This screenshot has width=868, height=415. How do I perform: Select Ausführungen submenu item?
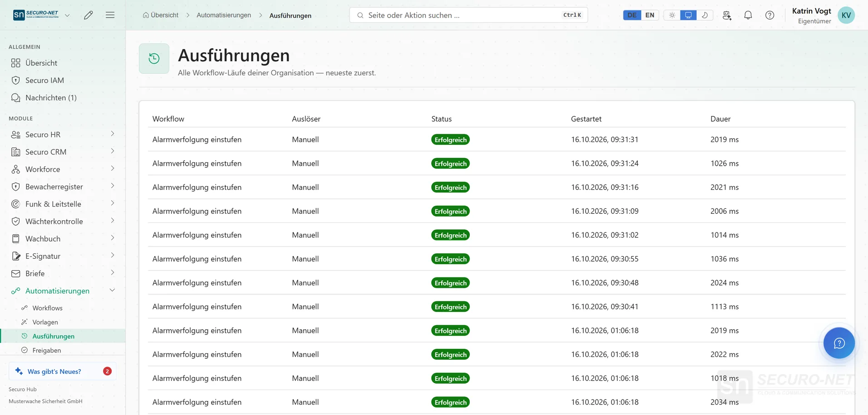click(x=63, y=336)
